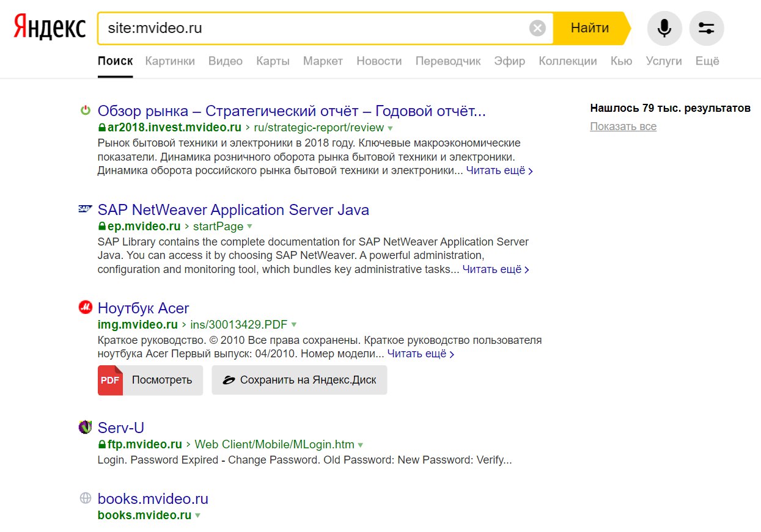Expand dropdown arrow after startPage
761x532 pixels.
point(249,227)
